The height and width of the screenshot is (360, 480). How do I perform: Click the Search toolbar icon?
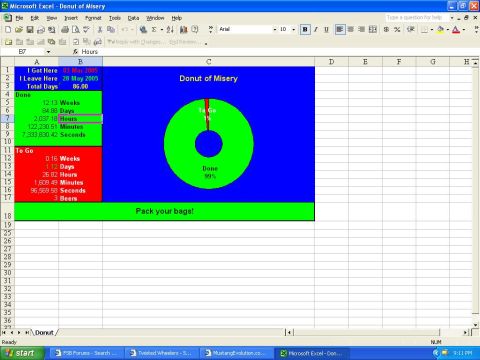(52, 30)
